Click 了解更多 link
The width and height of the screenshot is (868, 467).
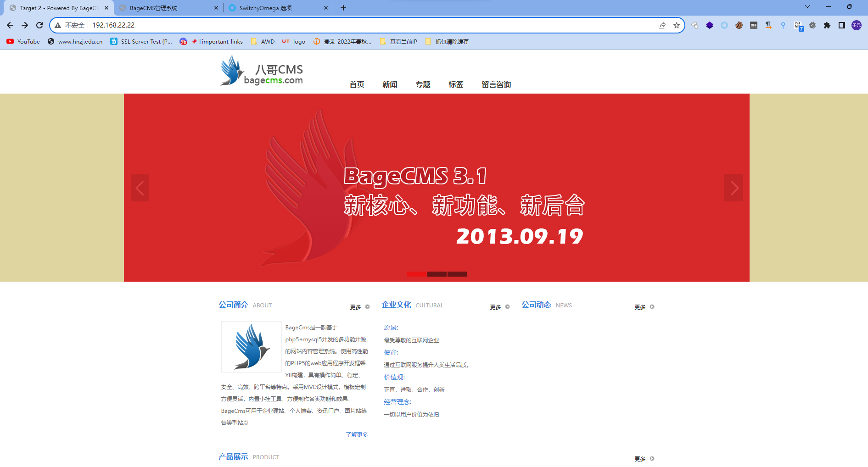[x=357, y=434]
